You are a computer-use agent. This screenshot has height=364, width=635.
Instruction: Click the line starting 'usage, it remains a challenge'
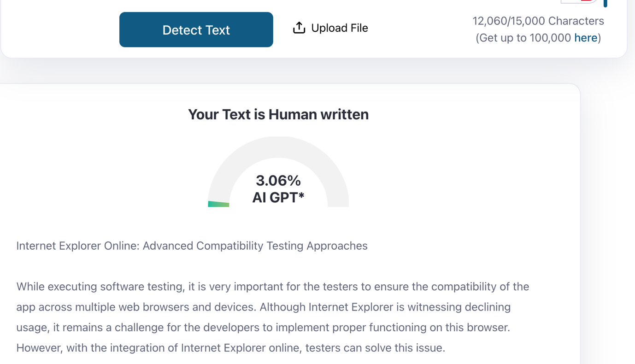[263, 328]
